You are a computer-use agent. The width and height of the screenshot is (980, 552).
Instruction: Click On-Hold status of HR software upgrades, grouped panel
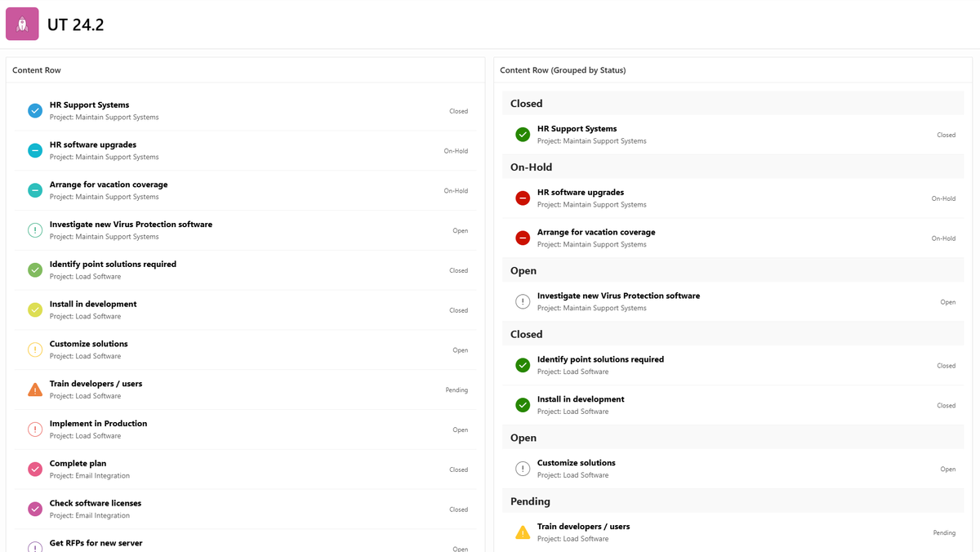[943, 198]
